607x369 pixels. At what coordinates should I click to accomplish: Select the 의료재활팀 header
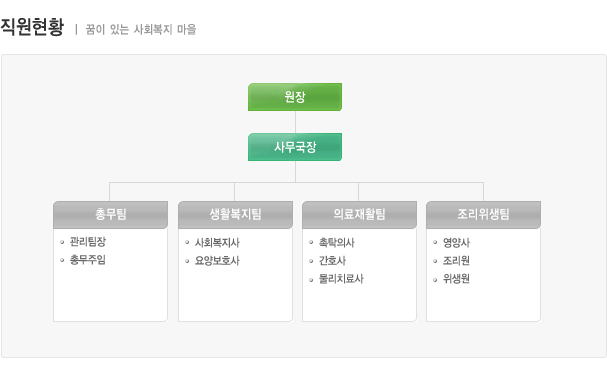359,215
